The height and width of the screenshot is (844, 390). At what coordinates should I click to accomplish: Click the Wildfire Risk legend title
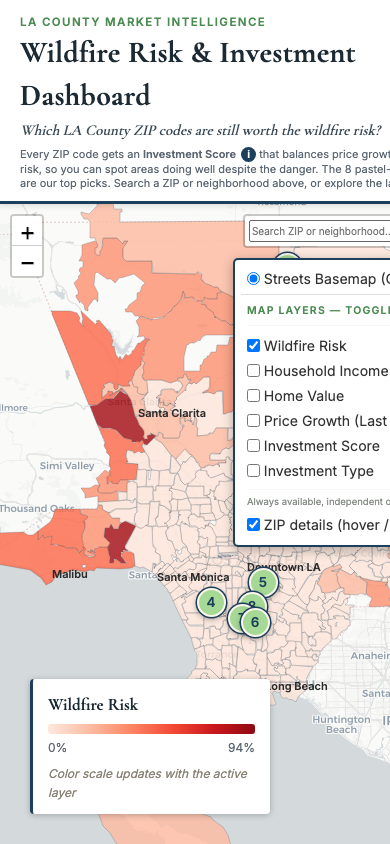tap(93, 705)
